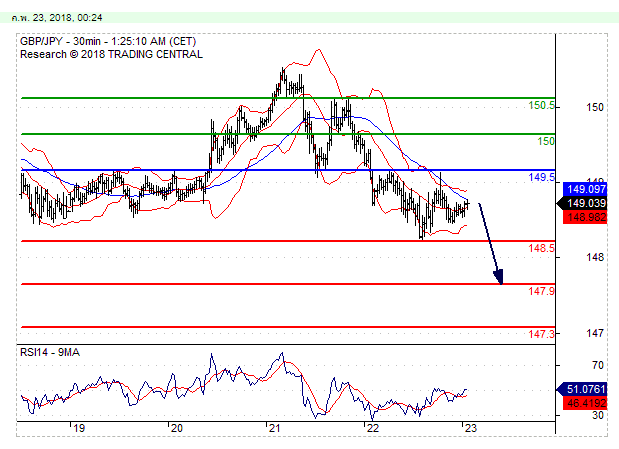Select the green 150.5 resistance label
The width and height of the screenshot is (619, 449).
coord(541,105)
